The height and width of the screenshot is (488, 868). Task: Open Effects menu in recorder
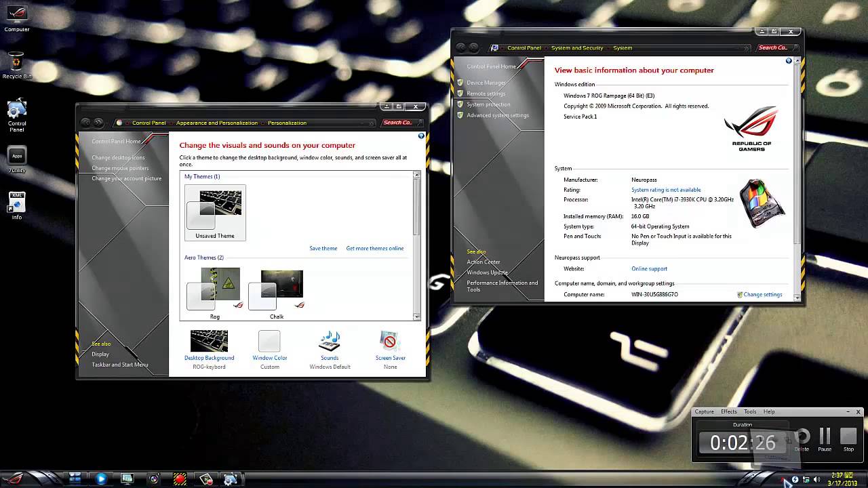click(729, 411)
